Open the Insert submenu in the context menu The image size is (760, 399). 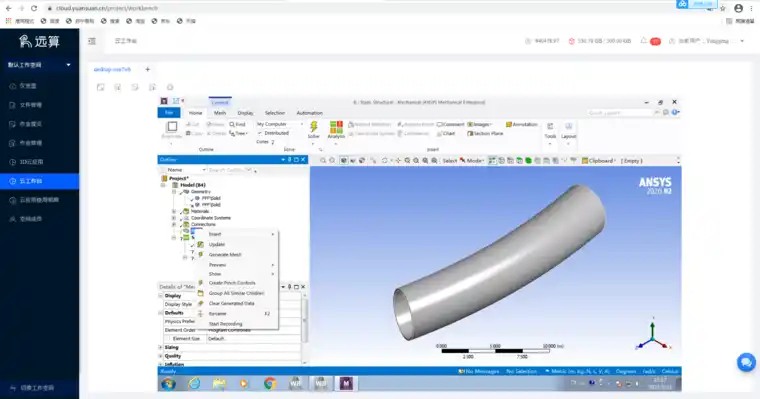click(x=237, y=234)
